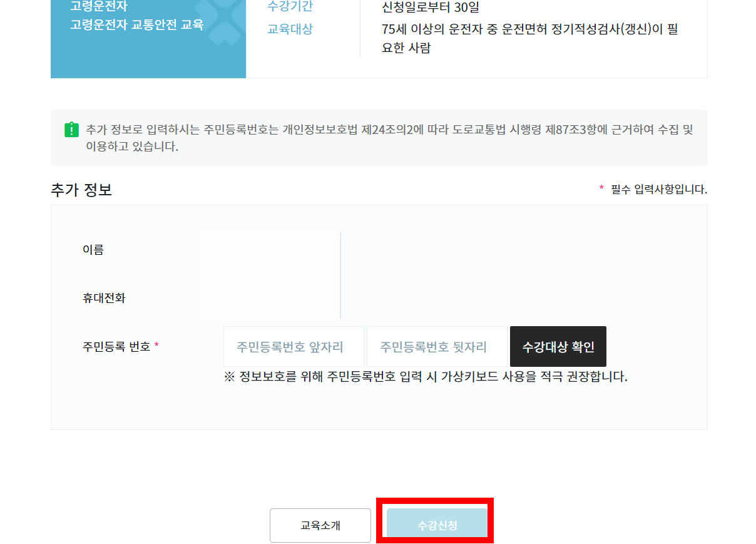Click the personal data collection notice banner

[x=379, y=138]
